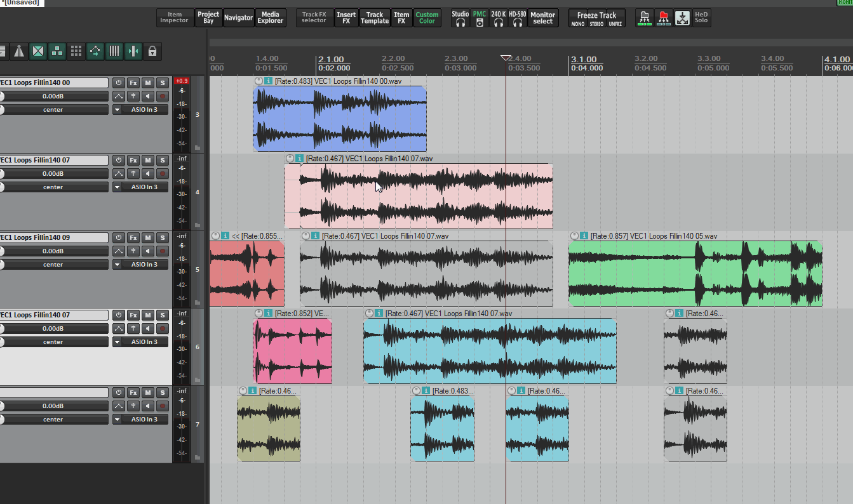853x504 pixels.
Task: Mute track 3 'Fillin140 00'
Action: 148,83
